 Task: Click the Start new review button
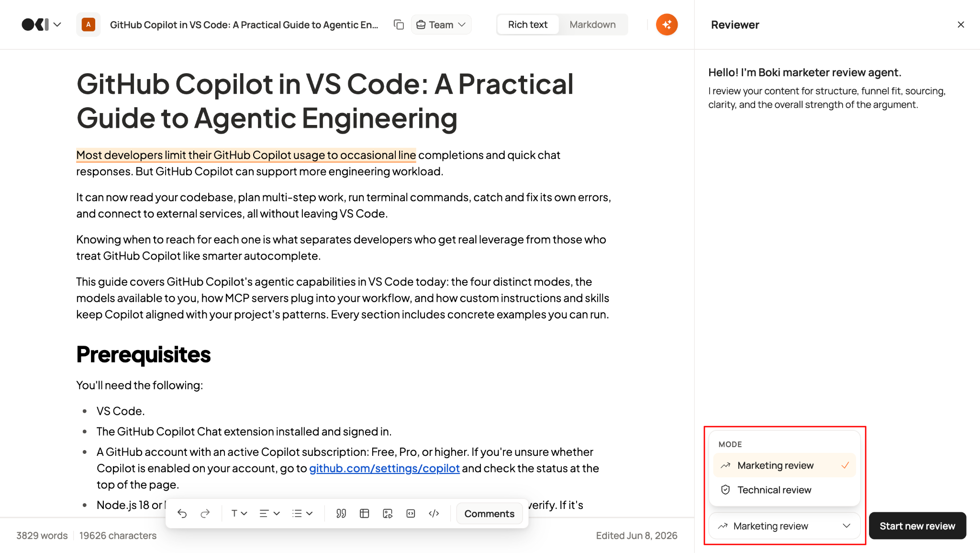917,526
